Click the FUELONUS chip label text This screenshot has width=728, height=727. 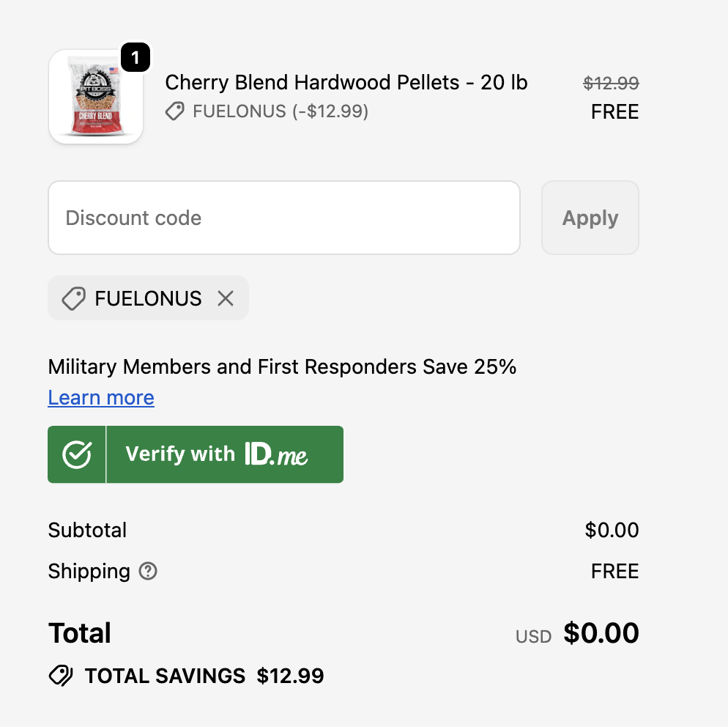coord(148,298)
